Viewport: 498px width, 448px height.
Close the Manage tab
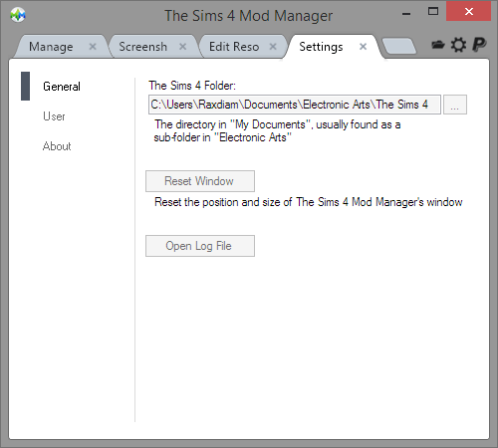coord(93,47)
